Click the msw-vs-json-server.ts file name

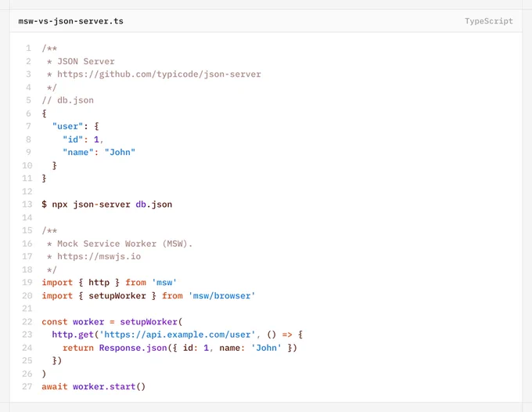point(70,21)
